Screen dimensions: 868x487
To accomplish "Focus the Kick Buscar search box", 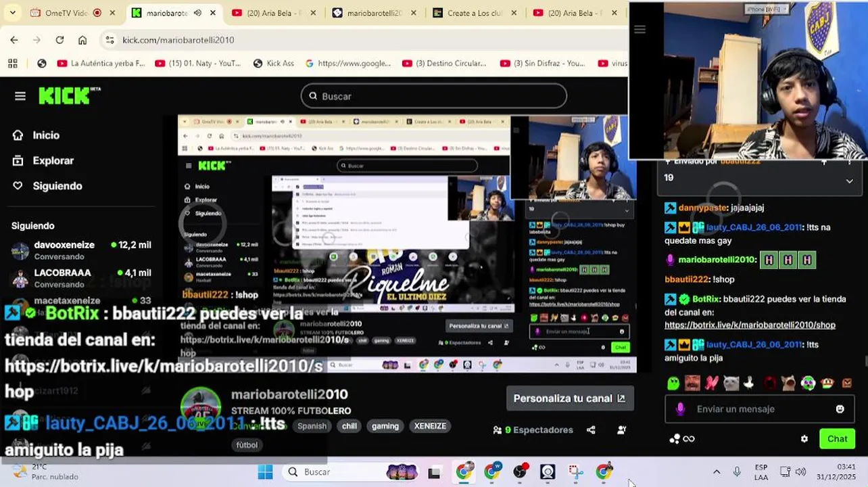I will click(x=433, y=96).
